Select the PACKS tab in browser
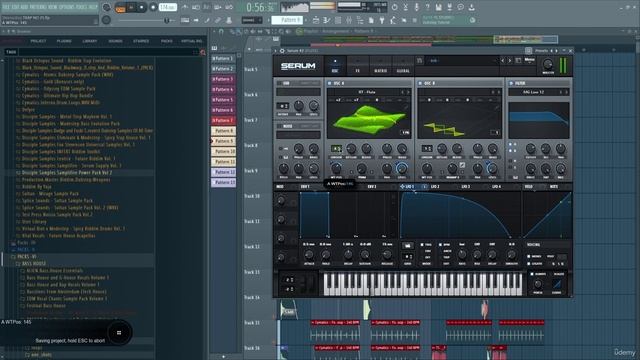Screen dimensions: 640x360 click(x=167, y=41)
